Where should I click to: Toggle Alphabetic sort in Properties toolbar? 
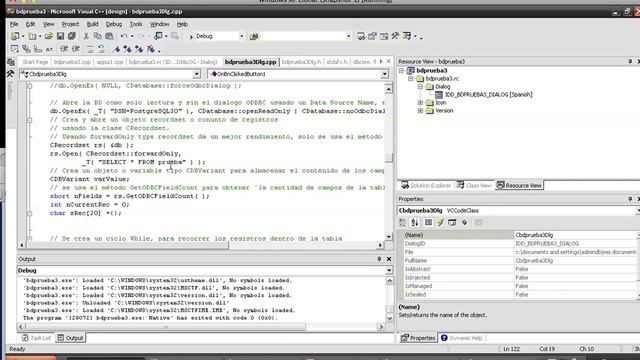[415, 222]
